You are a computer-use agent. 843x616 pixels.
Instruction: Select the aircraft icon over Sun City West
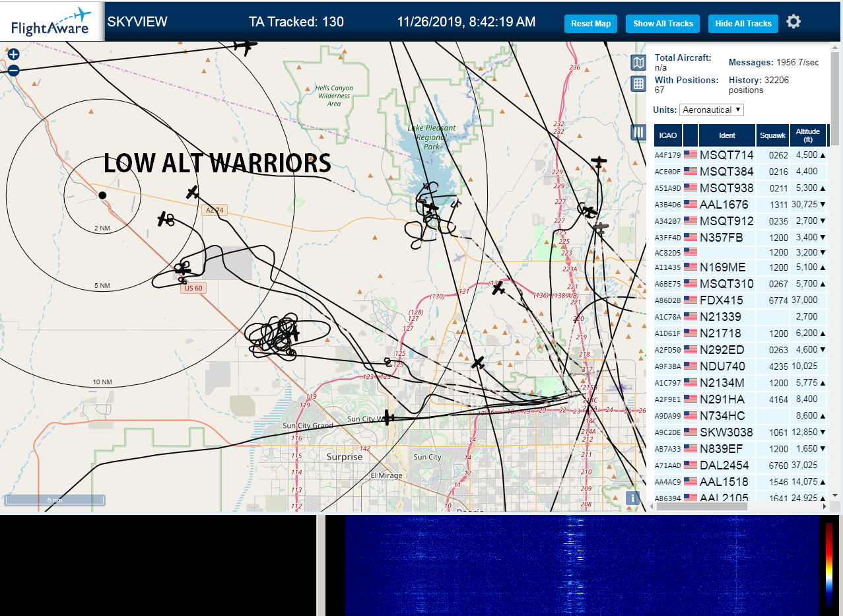tap(389, 418)
